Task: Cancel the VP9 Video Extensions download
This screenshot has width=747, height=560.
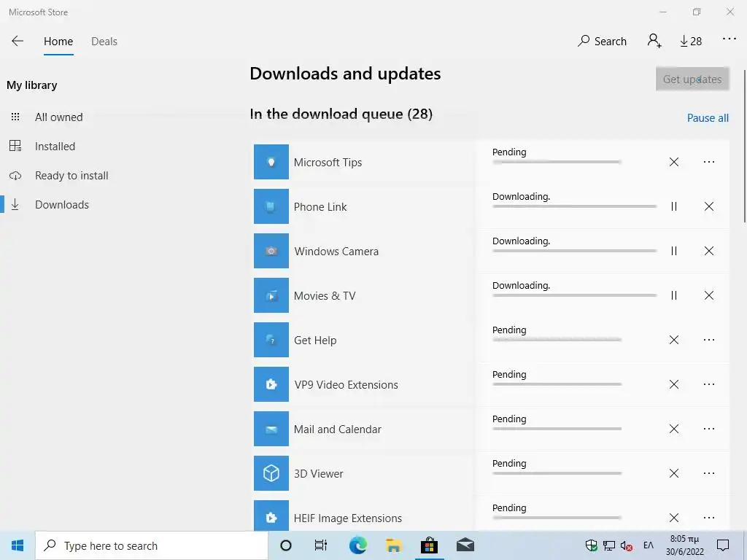Action: click(x=673, y=384)
